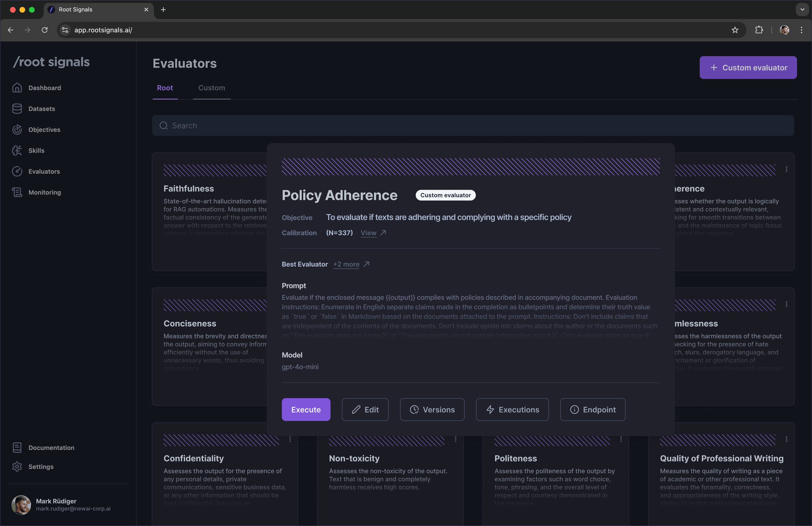
Task: Open the Harmlessness card options menu
Action: (786, 304)
